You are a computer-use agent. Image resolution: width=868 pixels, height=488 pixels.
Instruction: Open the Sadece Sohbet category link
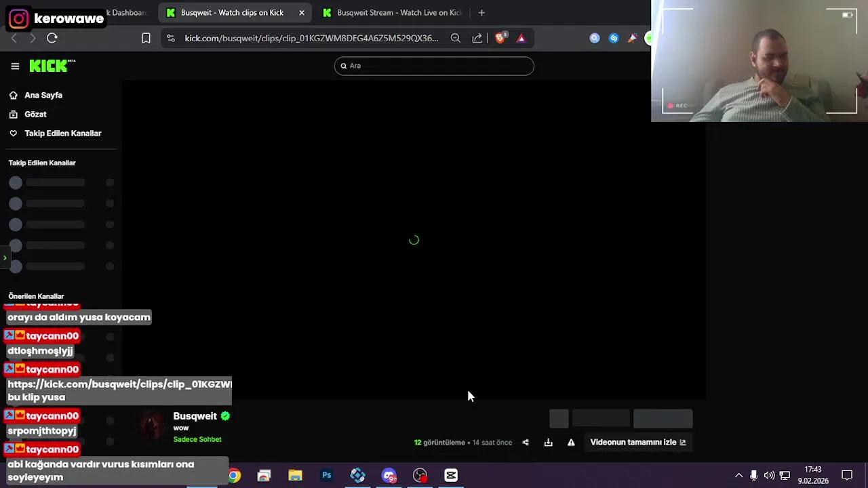pos(197,439)
